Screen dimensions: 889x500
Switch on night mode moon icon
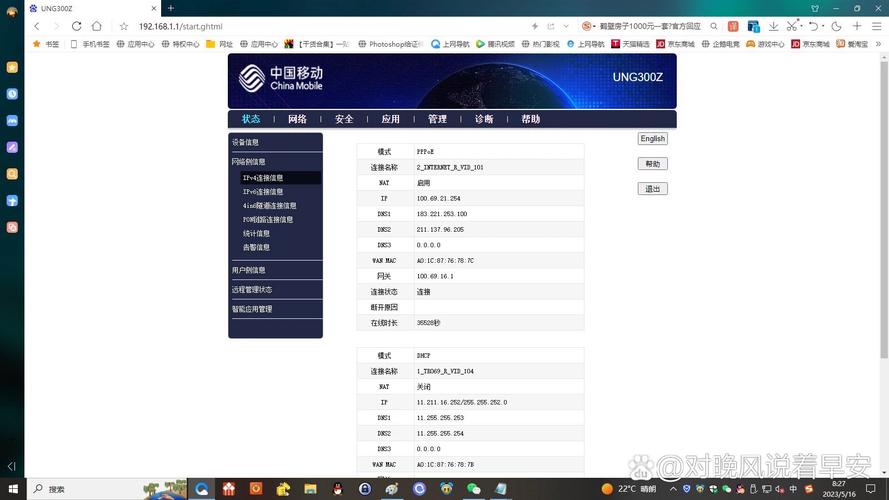(x=836, y=26)
